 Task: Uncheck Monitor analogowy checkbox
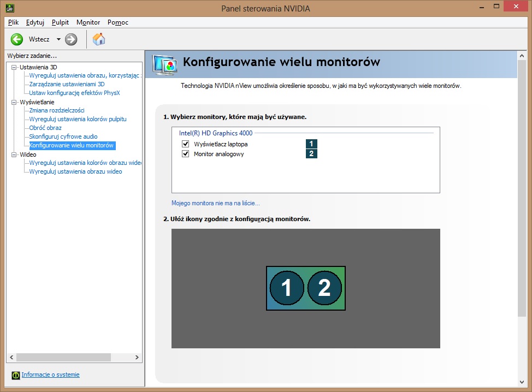click(185, 153)
